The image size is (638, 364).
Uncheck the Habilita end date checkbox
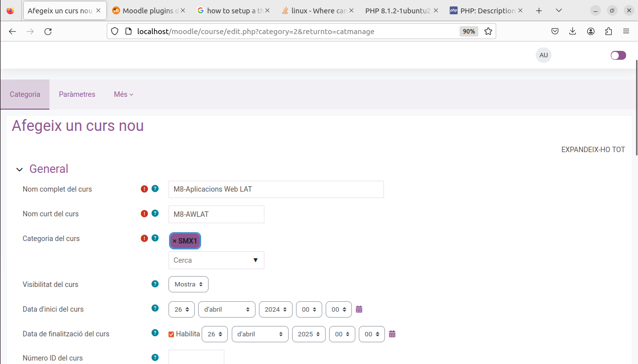click(x=171, y=334)
